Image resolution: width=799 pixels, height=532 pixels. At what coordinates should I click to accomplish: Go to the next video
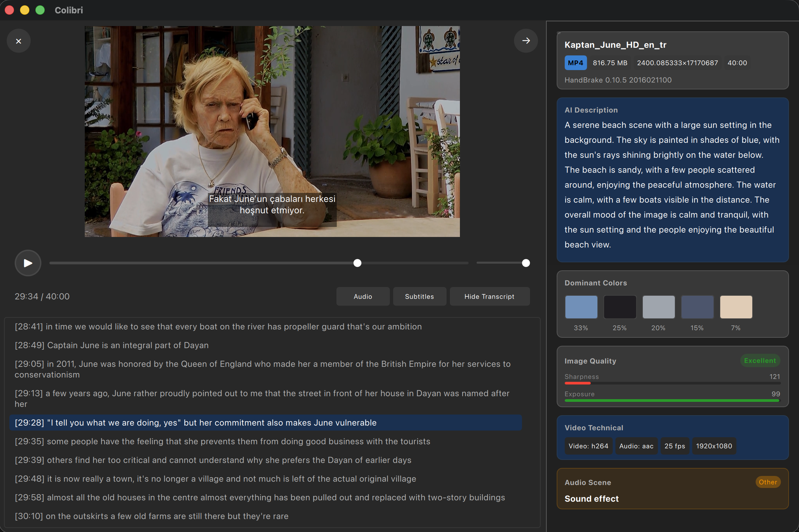tap(526, 41)
